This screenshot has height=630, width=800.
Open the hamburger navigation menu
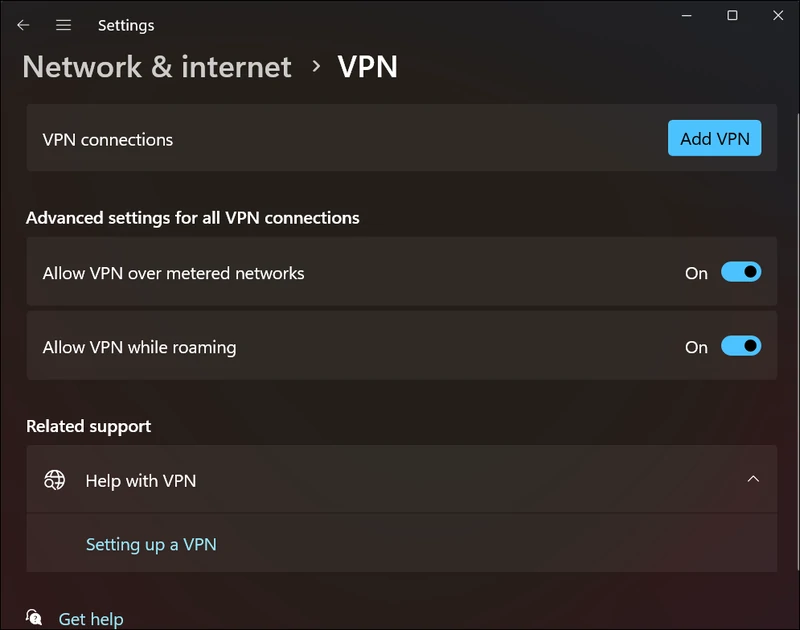[63, 25]
